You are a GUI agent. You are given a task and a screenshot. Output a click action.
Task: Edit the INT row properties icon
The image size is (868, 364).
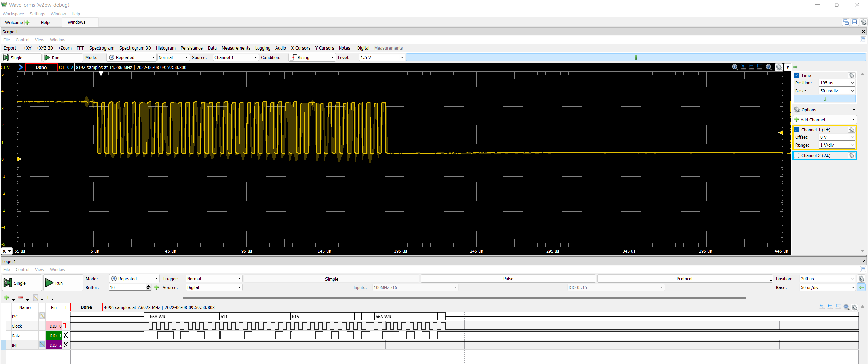[42, 344]
